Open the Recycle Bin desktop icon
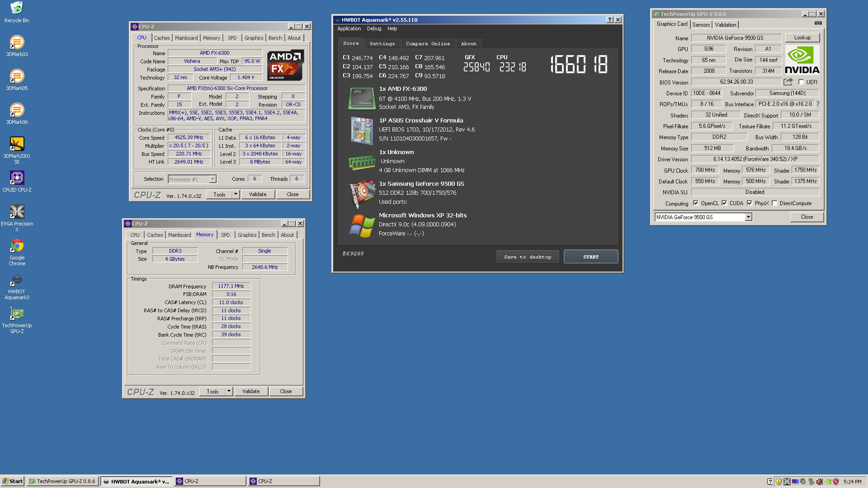The width and height of the screenshot is (868, 488). pyautogui.click(x=17, y=12)
